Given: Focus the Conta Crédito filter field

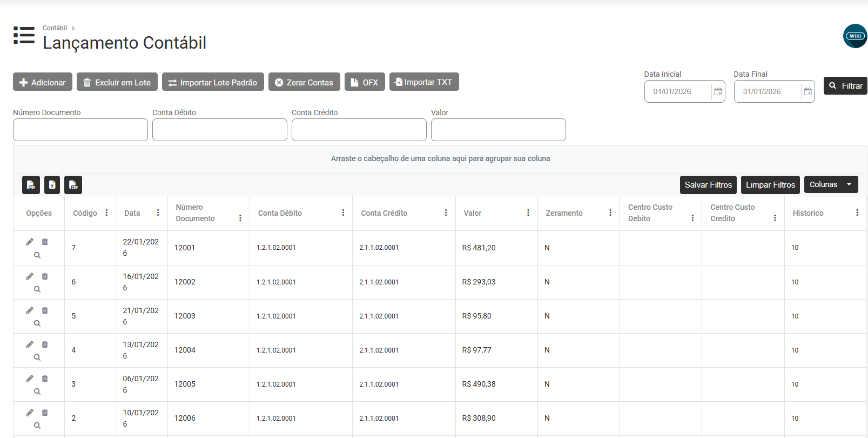Looking at the screenshot, I should [x=359, y=130].
